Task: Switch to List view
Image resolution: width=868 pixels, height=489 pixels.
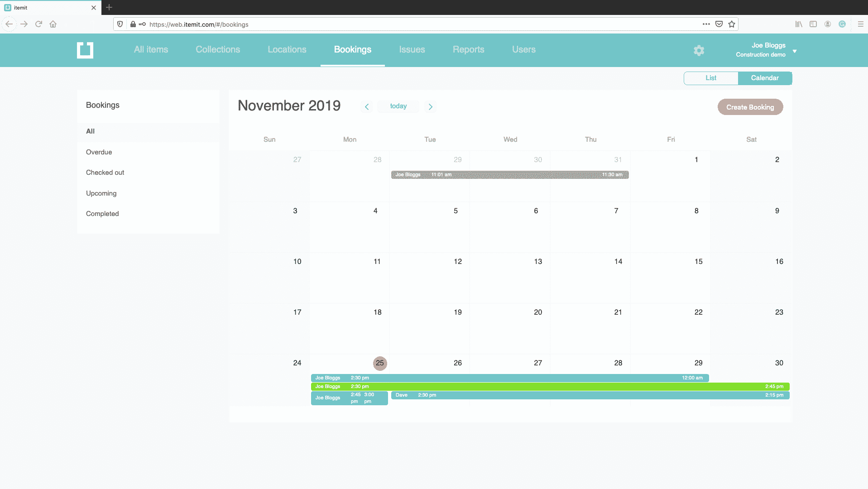Action: tap(710, 78)
